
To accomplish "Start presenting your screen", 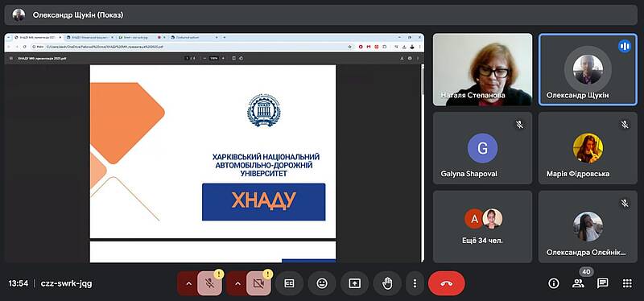I will 354,283.
